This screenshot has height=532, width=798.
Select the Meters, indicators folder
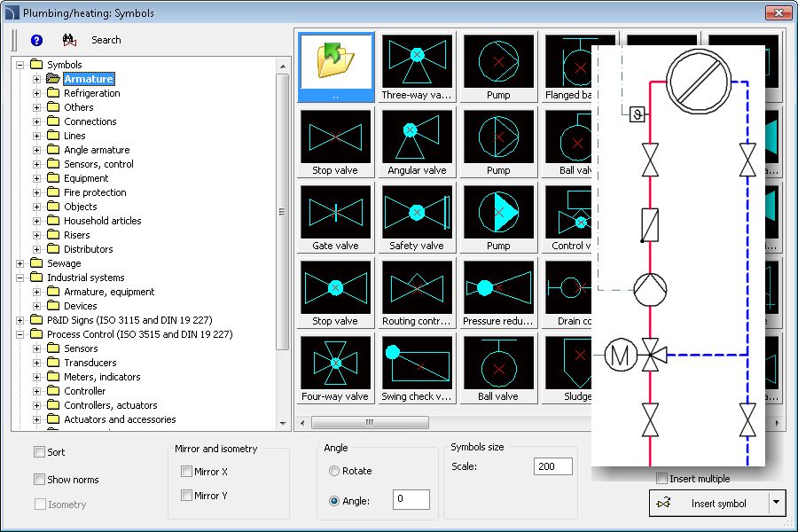coord(102,377)
